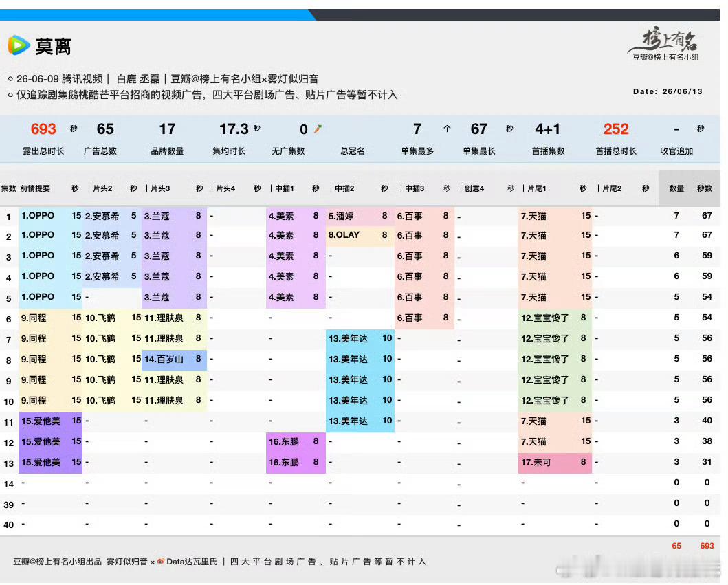Click the 无广集数 label
728x585 pixels.
pos(288,151)
